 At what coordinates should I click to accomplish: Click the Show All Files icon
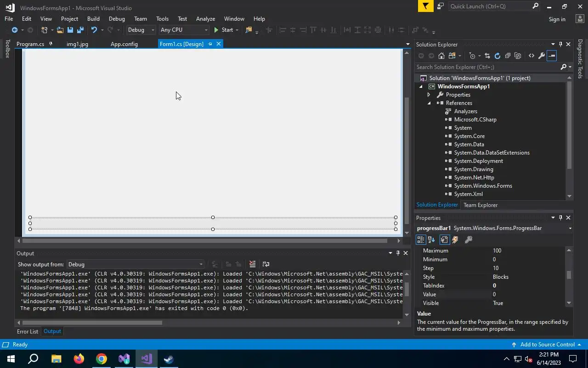pos(518,56)
